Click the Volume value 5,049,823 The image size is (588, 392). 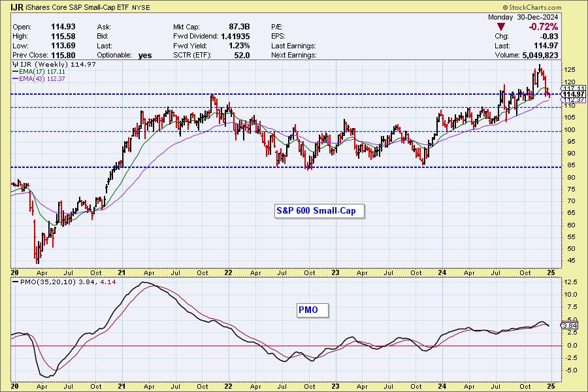540,55
